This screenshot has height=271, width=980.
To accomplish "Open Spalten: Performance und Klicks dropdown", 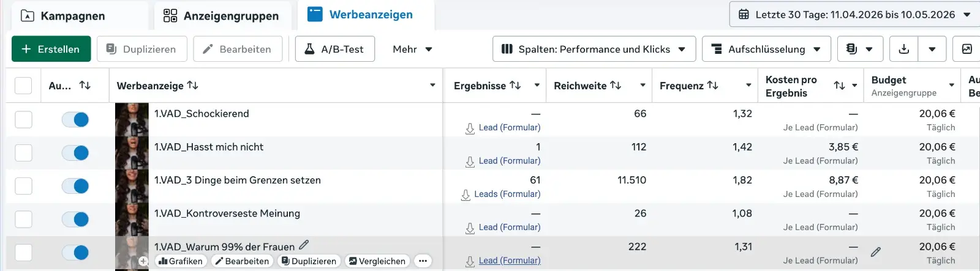I will [x=594, y=49].
